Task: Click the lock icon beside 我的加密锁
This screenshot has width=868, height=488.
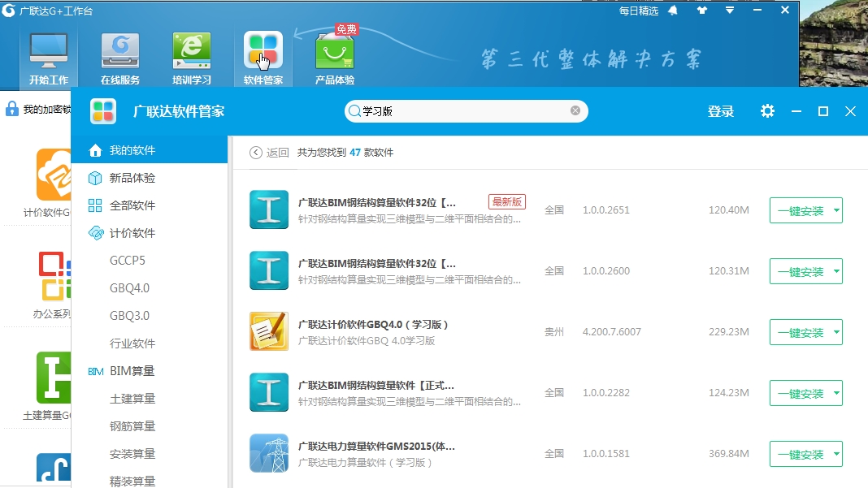Action: [x=11, y=109]
